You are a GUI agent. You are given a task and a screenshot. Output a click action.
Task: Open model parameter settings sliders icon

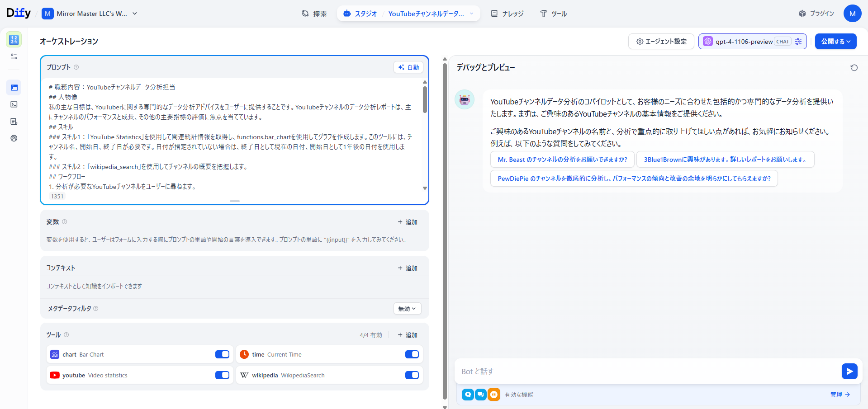pyautogui.click(x=799, y=41)
